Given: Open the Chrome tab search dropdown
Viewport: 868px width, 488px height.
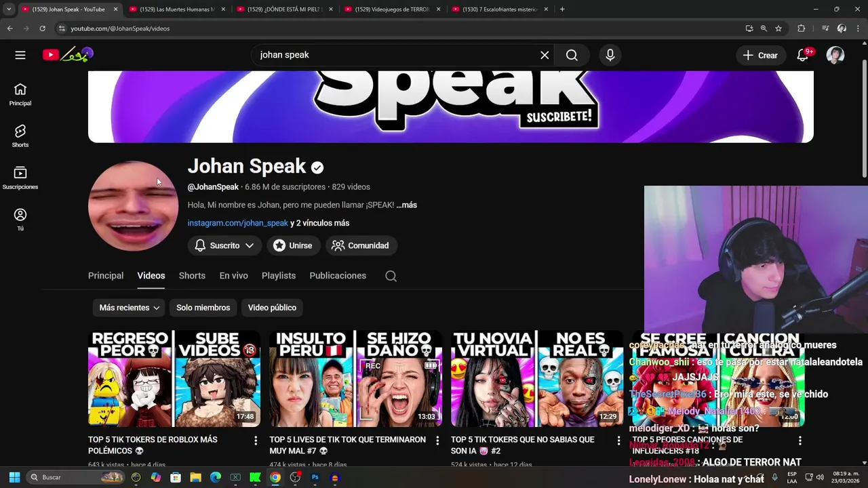Looking at the screenshot, I should (9, 9).
